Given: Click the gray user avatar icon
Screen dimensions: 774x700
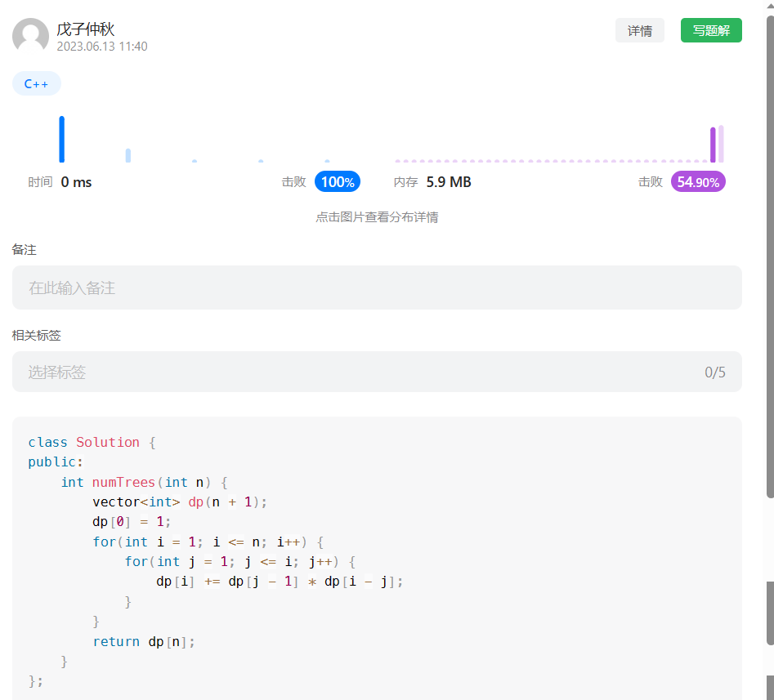Looking at the screenshot, I should pos(30,37).
